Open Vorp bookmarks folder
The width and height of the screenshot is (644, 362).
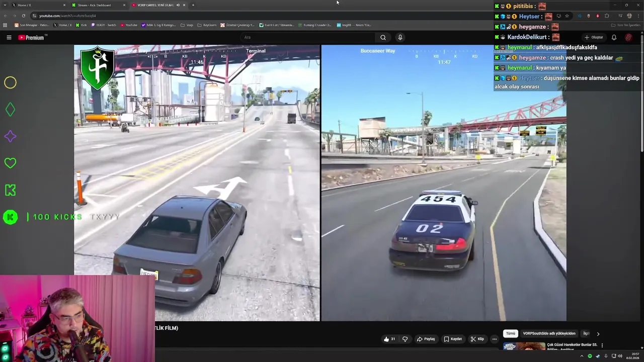point(187,25)
